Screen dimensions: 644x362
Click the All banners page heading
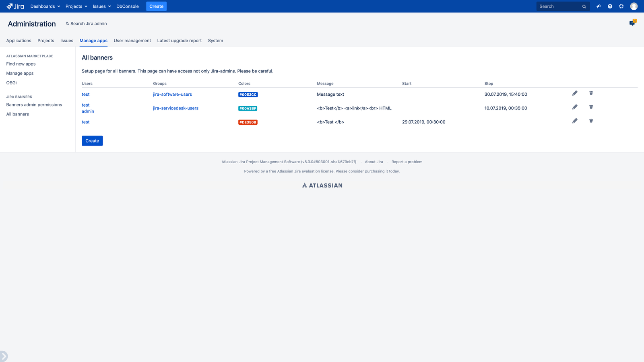pyautogui.click(x=97, y=58)
